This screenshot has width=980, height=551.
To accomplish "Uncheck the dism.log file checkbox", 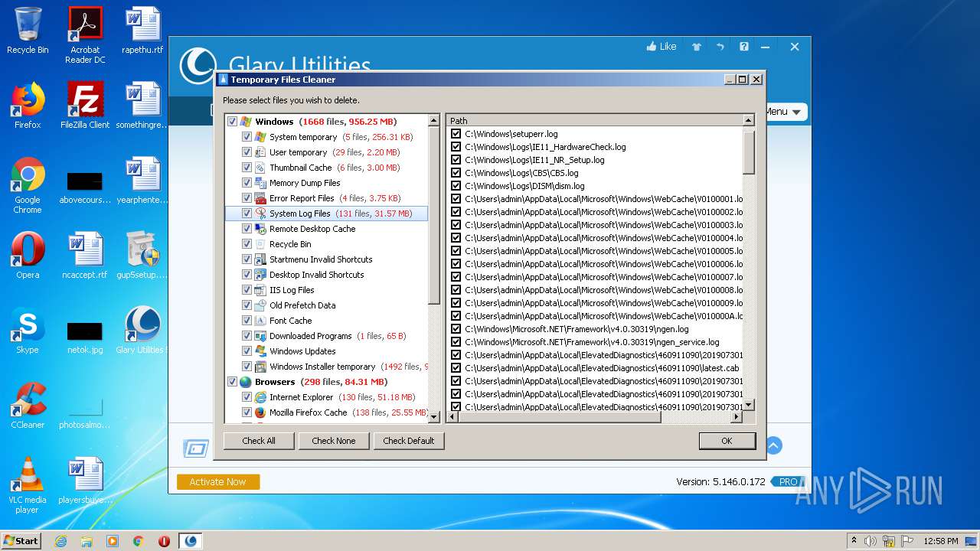I will pyautogui.click(x=456, y=186).
